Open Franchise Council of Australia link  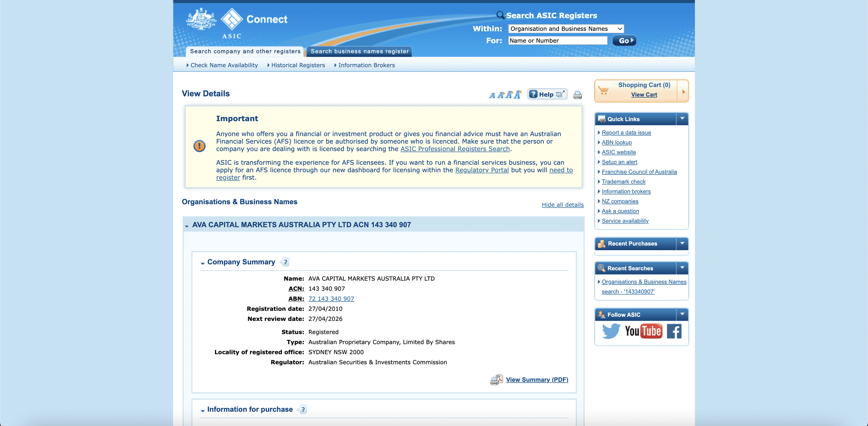(x=639, y=172)
